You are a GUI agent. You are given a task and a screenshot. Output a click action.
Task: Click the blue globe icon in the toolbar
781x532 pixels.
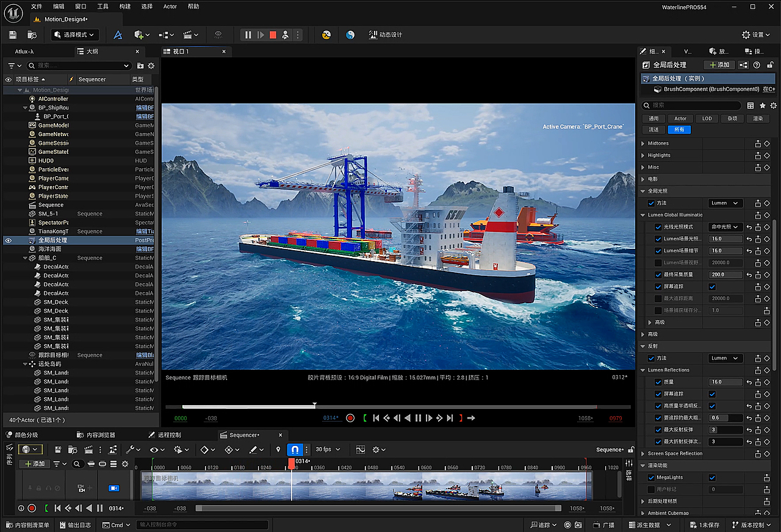(350, 35)
